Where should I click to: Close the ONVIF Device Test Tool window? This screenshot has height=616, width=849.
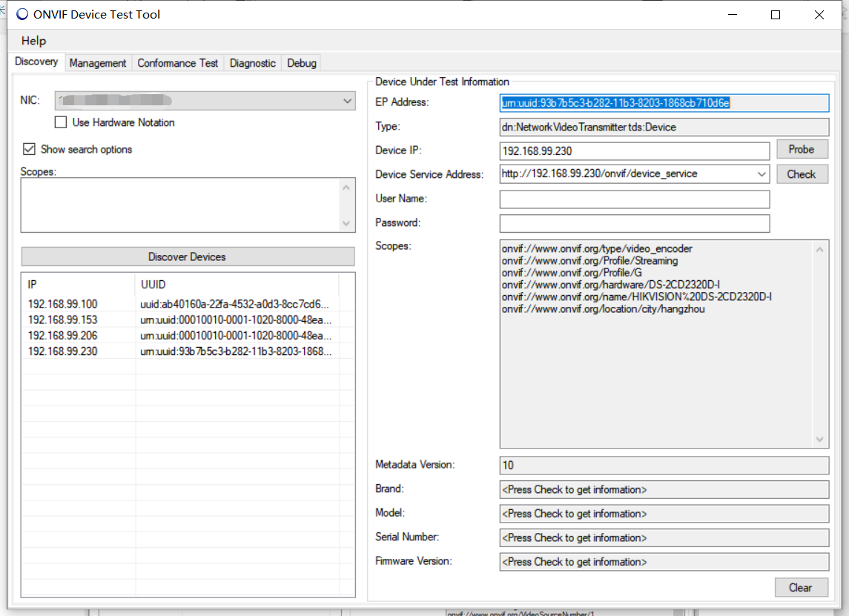(x=819, y=15)
